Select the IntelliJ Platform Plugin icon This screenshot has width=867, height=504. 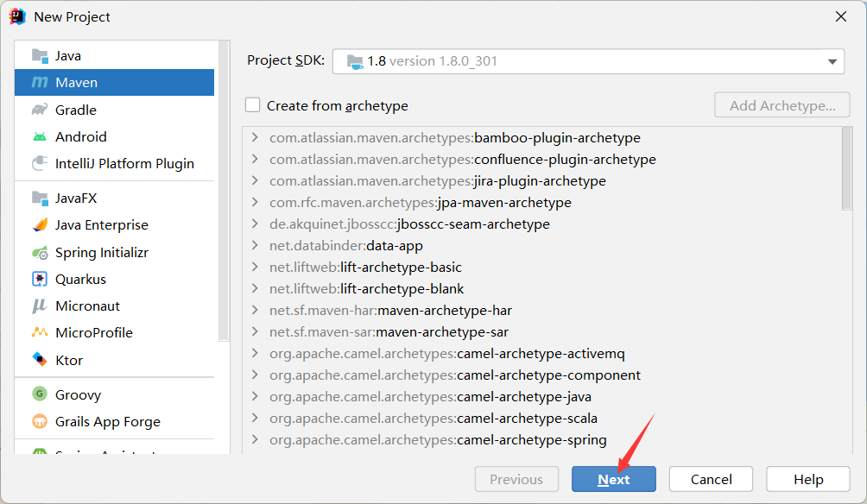coord(40,163)
